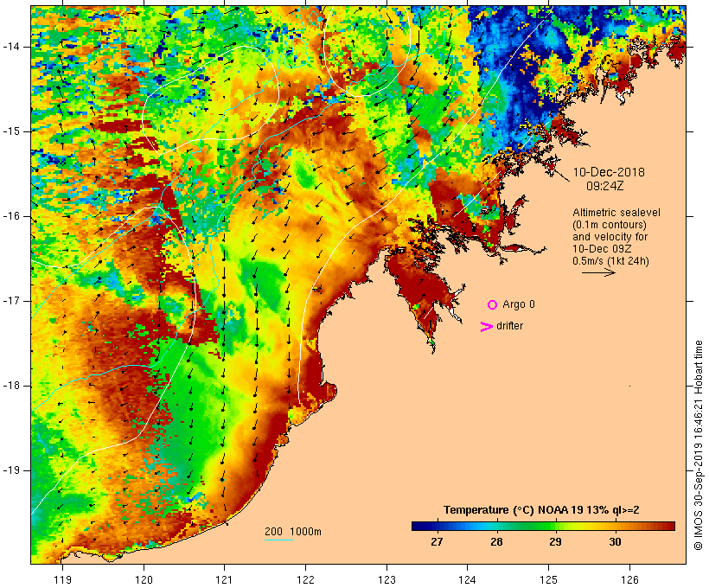Click the 126 longitude axis label
The width and height of the screenshot is (709, 588).
point(629,580)
